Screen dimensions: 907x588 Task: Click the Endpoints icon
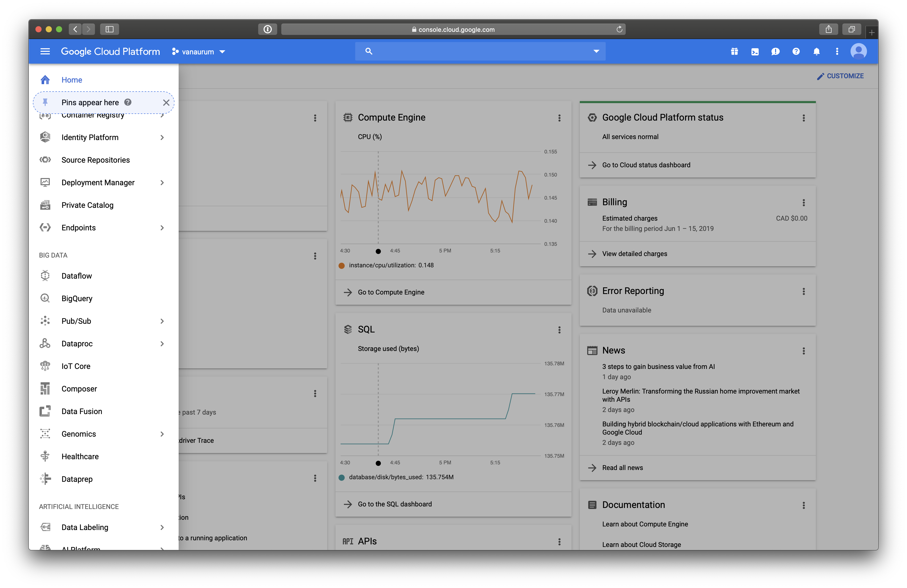[x=45, y=227]
